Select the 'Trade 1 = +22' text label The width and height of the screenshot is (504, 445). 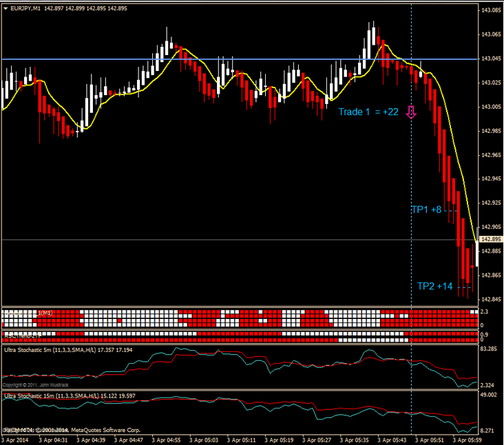pyautogui.click(x=368, y=112)
